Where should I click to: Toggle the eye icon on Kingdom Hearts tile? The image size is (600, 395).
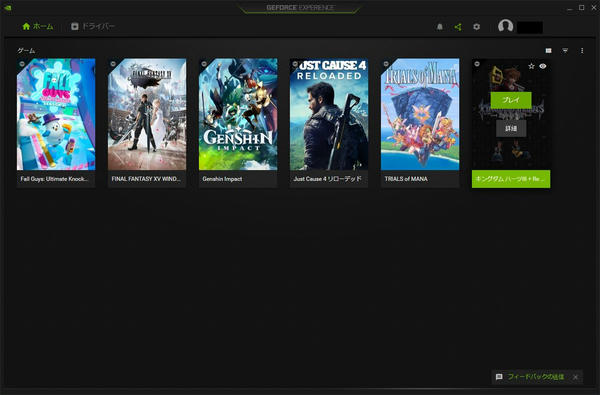pyautogui.click(x=543, y=66)
